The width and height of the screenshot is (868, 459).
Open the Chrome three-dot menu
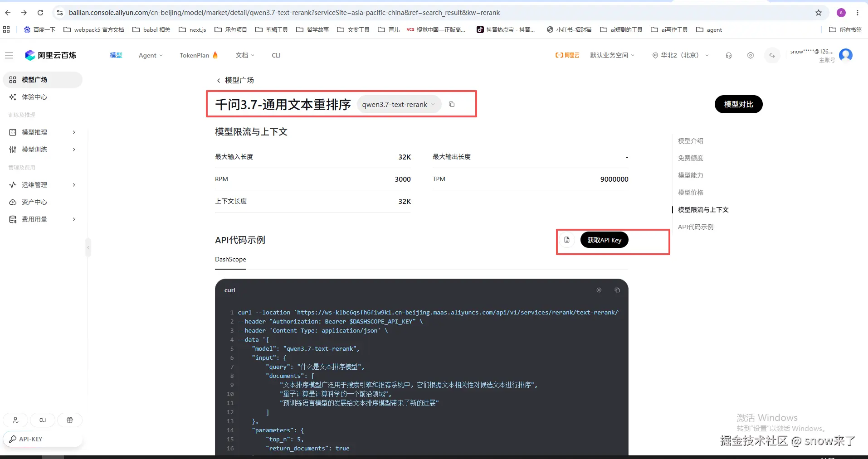click(x=858, y=13)
